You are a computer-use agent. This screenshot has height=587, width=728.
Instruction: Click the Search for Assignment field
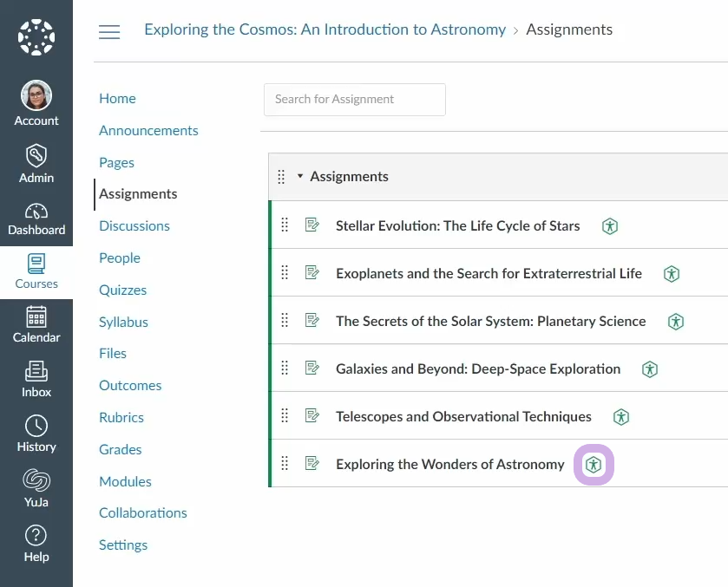coord(355,100)
